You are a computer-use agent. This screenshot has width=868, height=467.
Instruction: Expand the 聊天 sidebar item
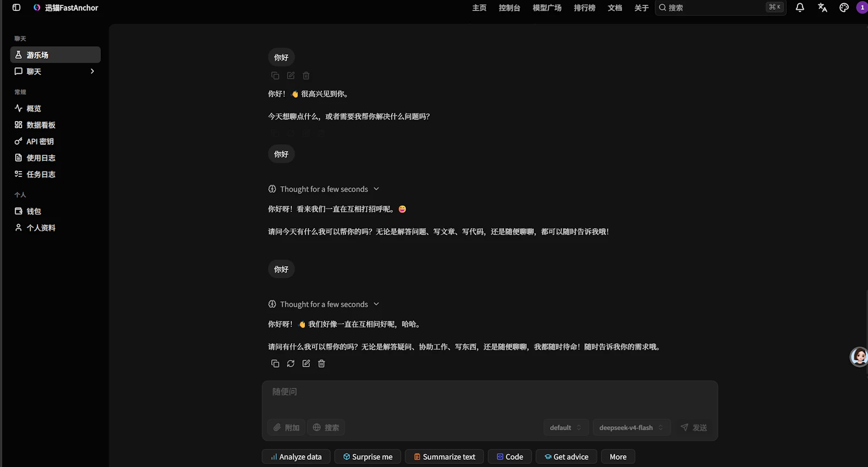55,71
